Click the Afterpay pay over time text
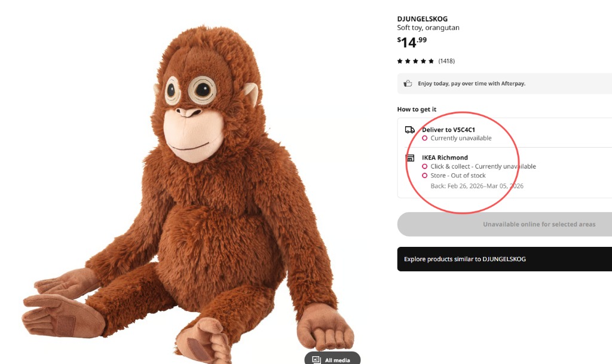This screenshot has height=364, width=612. pyautogui.click(x=472, y=84)
